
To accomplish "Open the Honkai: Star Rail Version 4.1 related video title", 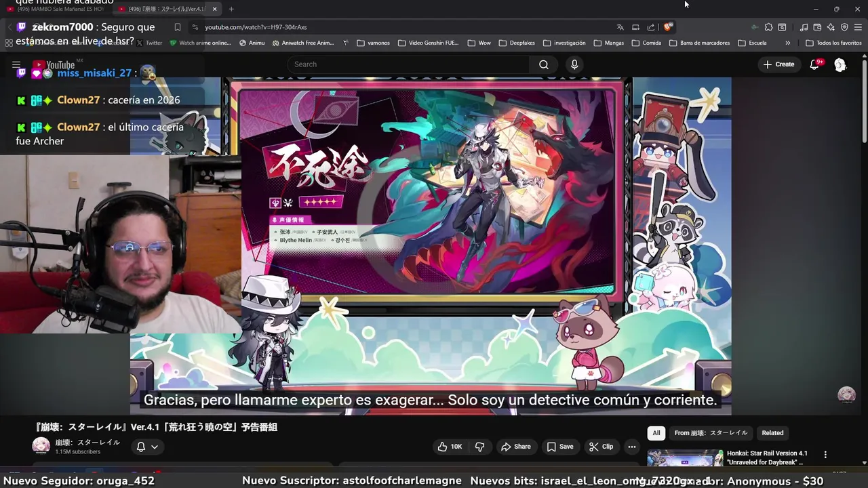I will tap(767, 457).
